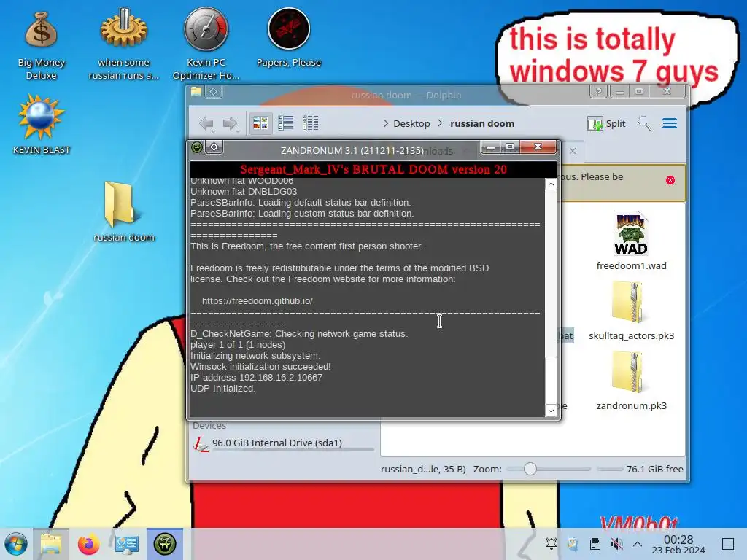Open clipboard tray icon
Image resolution: width=747 pixels, height=560 pixels.
point(595,544)
